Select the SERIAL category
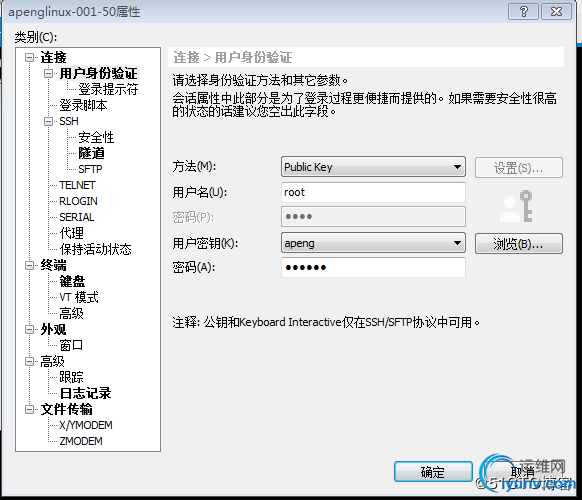This screenshot has height=500, width=582. click(x=77, y=217)
